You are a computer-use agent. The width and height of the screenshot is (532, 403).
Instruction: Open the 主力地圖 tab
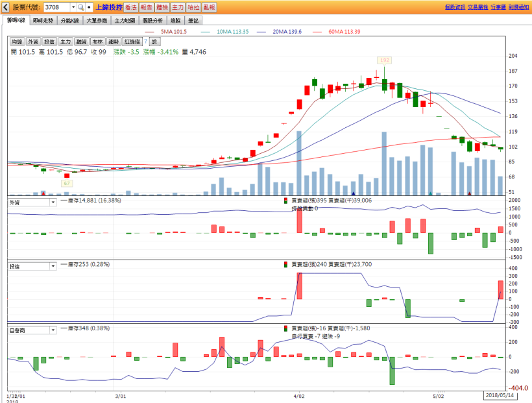(x=123, y=20)
